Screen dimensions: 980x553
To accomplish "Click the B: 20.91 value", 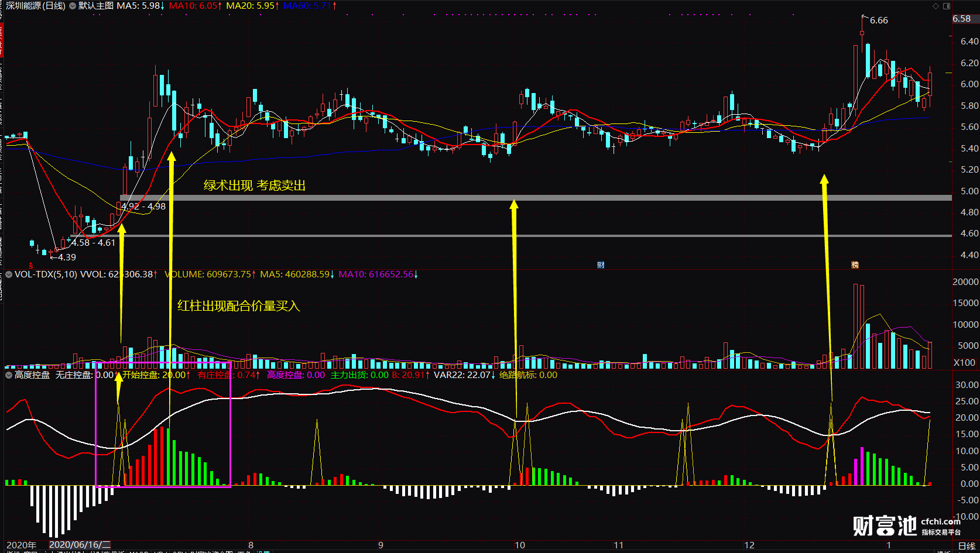I will 411,375.
